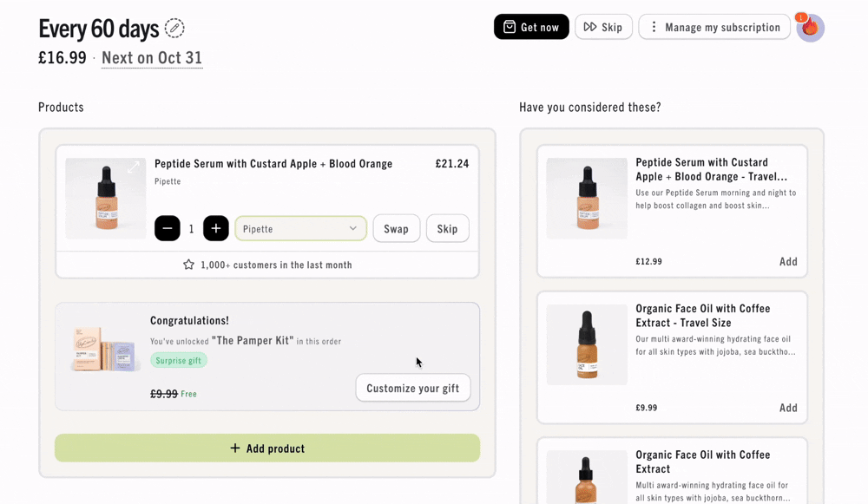Click the star icon beside 1,000+ customers

point(188,265)
